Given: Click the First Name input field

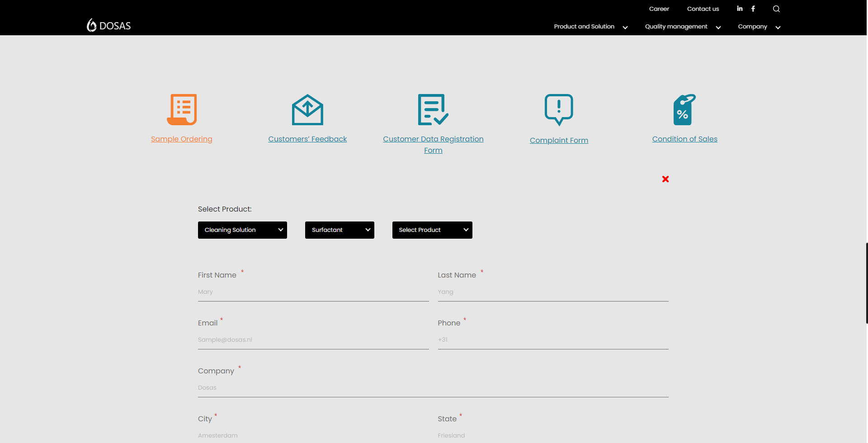Looking at the screenshot, I should coord(313,292).
